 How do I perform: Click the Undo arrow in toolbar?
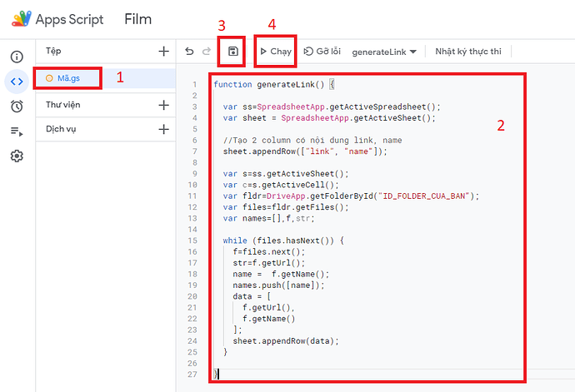190,52
